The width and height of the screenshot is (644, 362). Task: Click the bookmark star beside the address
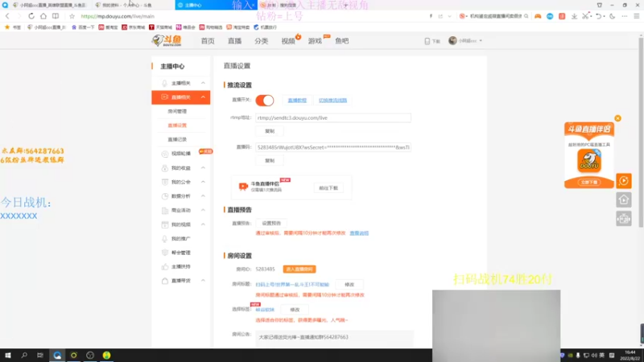click(72, 16)
